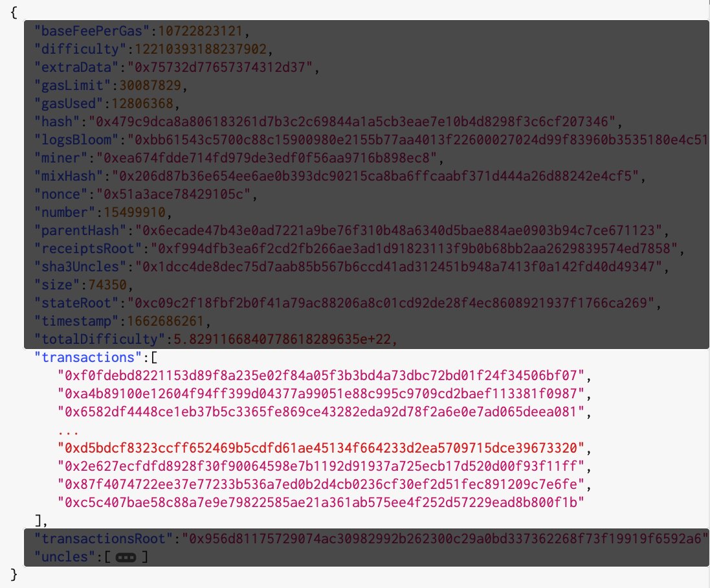Select last transaction hash starting with 0xc5c407ba

pos(321,503)
